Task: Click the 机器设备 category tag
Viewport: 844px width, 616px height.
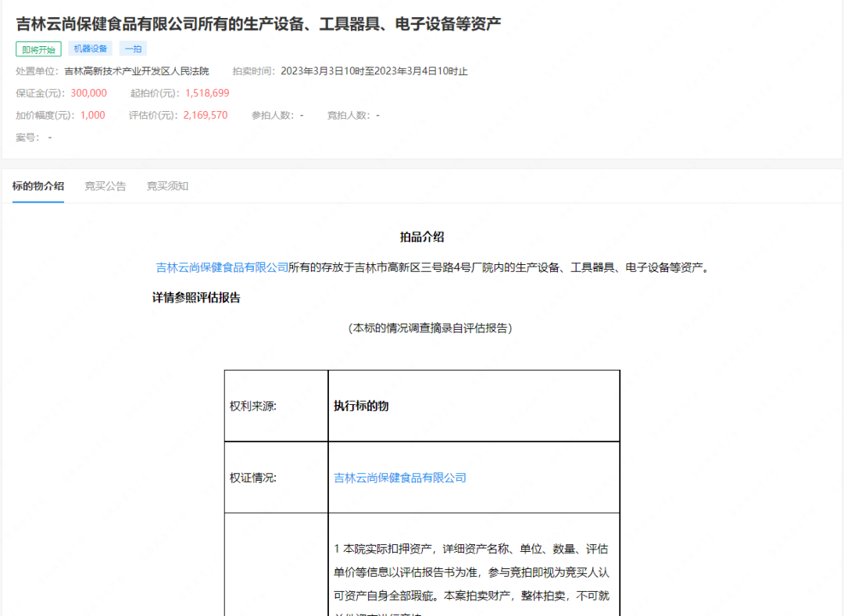Action: (91, 48)
